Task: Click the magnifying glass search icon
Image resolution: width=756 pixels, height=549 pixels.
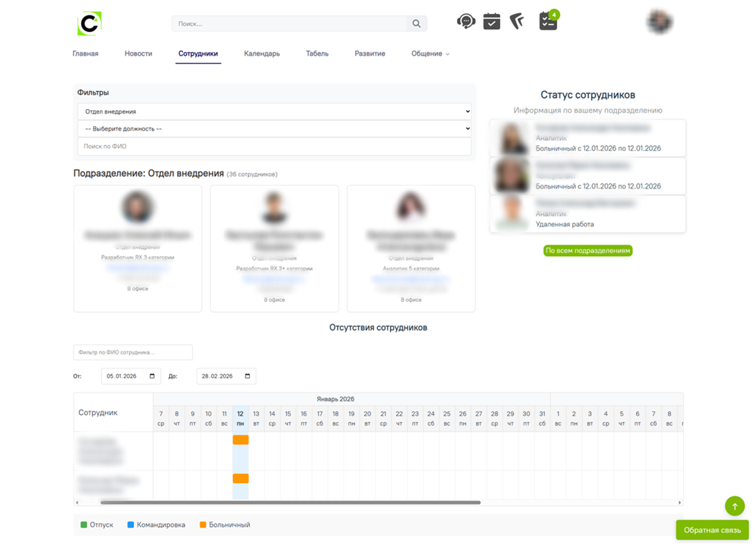Action: [416, 24]
